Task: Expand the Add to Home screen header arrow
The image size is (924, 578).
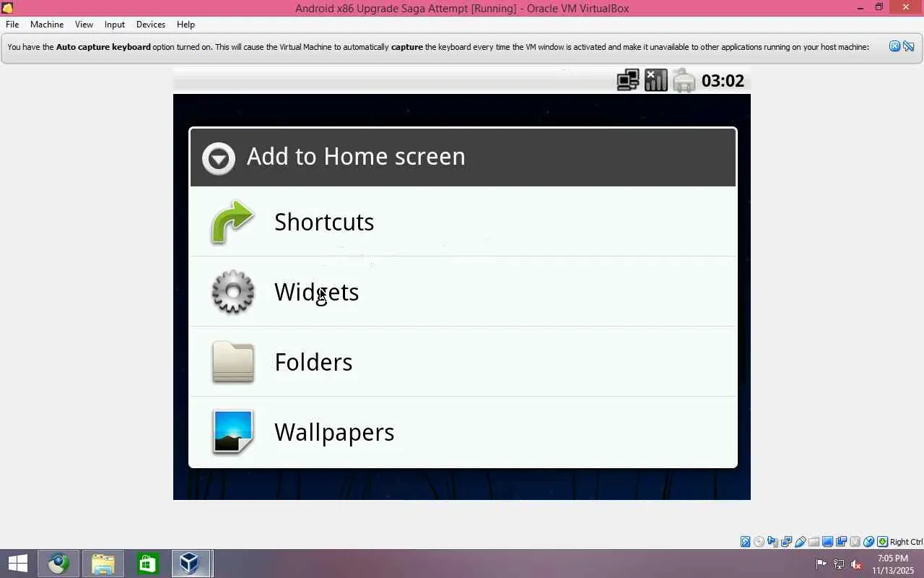Action: point(219,158)
